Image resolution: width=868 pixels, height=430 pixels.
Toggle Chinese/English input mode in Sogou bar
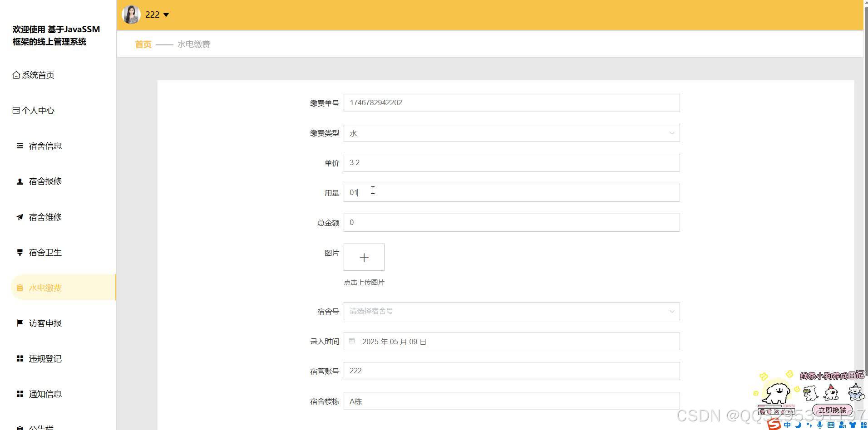click(788, 425)
